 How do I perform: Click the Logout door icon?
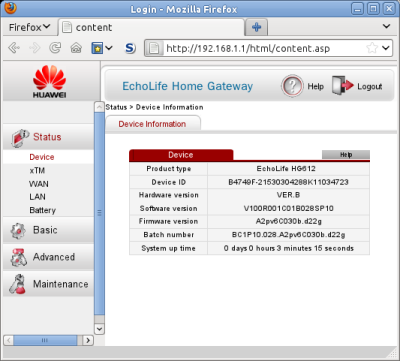click(x=342, y=86)
